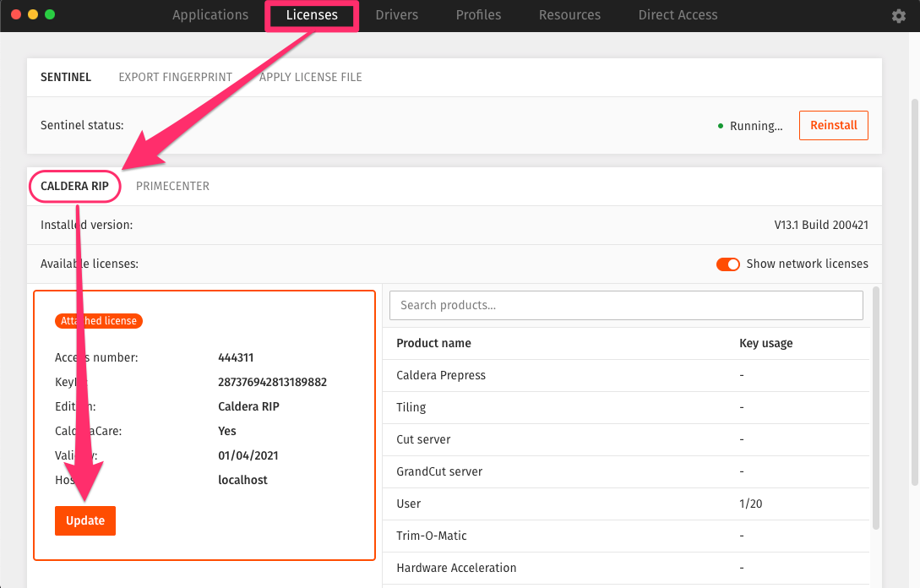This screenshot has height=588, width=920.
Task: Select the Hardware Acceleration row
Action: click(x=626, y=568)
